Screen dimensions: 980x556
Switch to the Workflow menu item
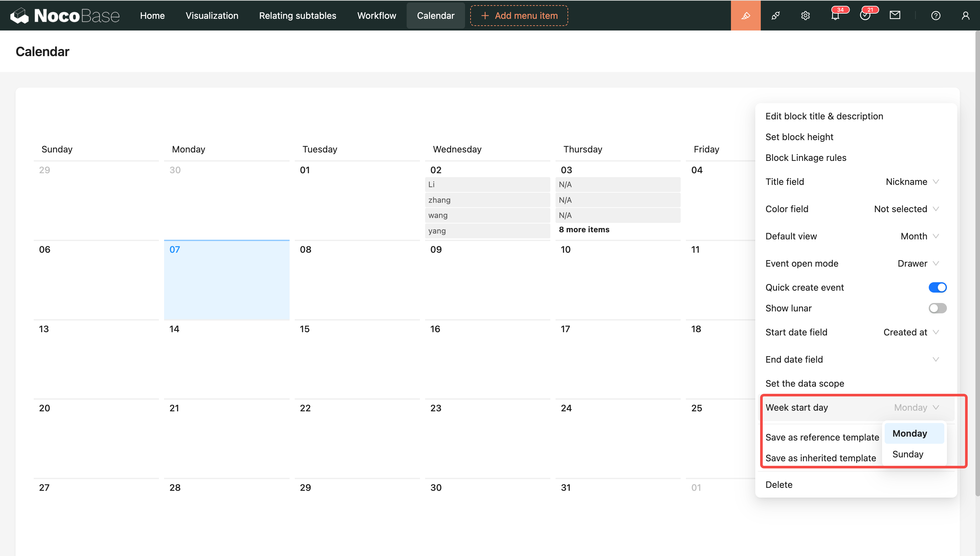click(376, 15)
